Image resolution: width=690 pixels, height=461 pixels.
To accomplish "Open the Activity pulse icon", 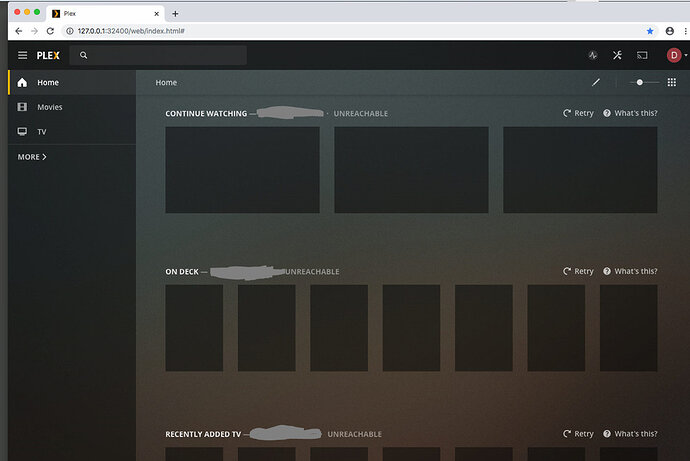I will point(593,55).
